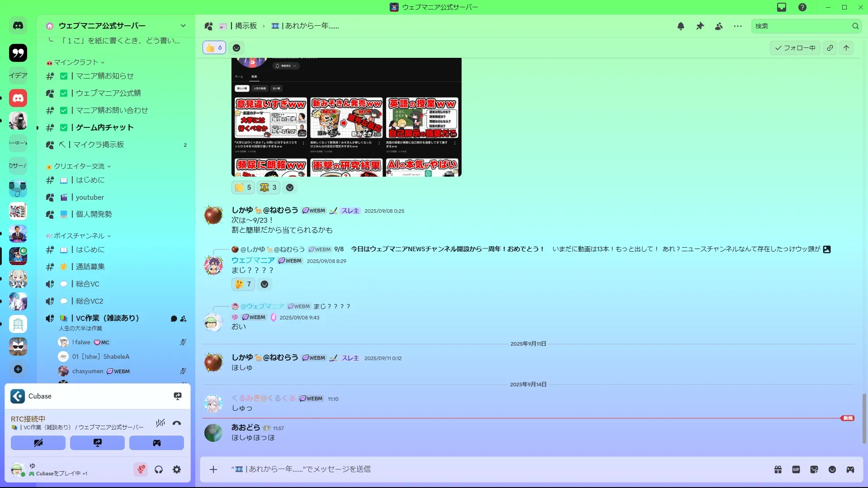
Task: Disconnect from voice call
Action: 177,423
